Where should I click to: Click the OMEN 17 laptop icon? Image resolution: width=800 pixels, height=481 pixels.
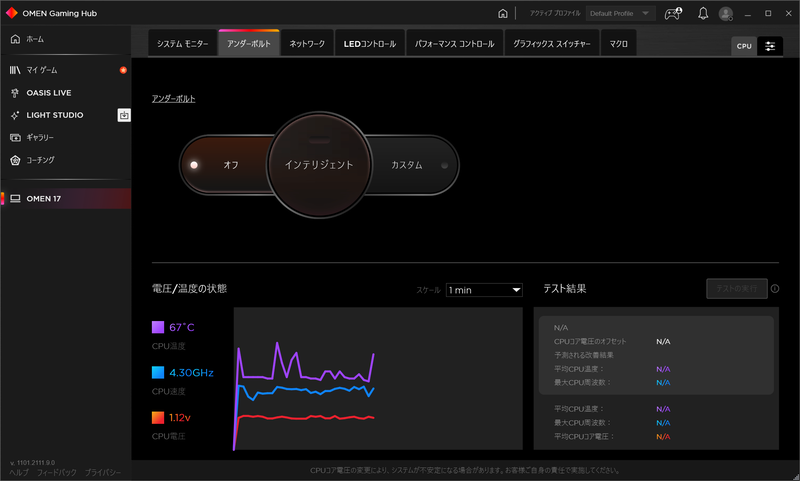15,198
